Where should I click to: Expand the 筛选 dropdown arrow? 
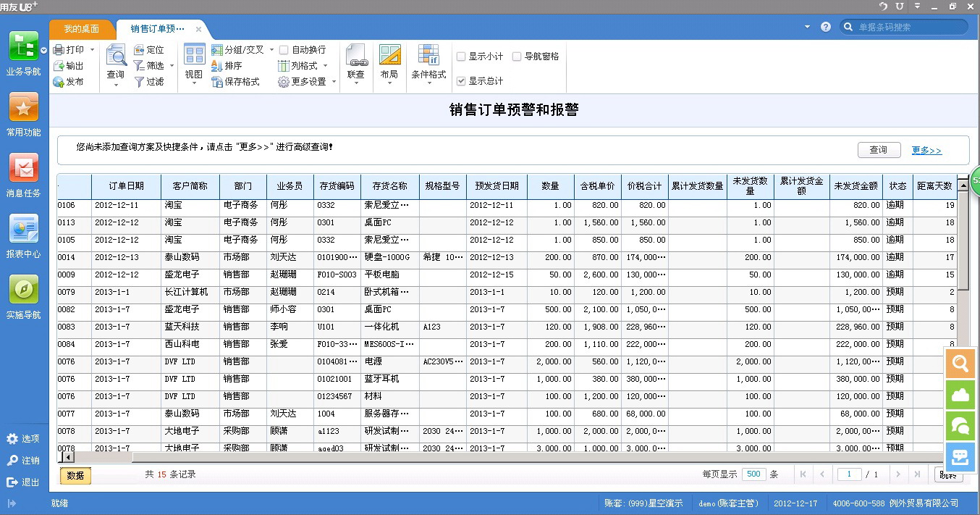[172, 66]
